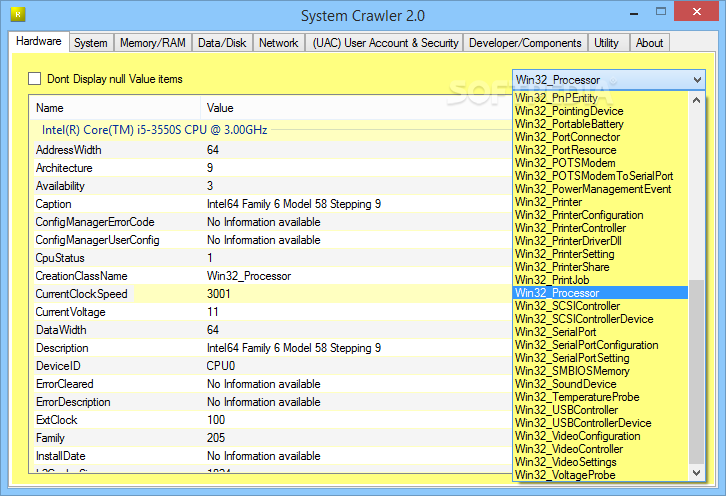Select the AddressWidth row
This screenshot has height=496, width=726.
pyautogui.click(x=271, y=150)
